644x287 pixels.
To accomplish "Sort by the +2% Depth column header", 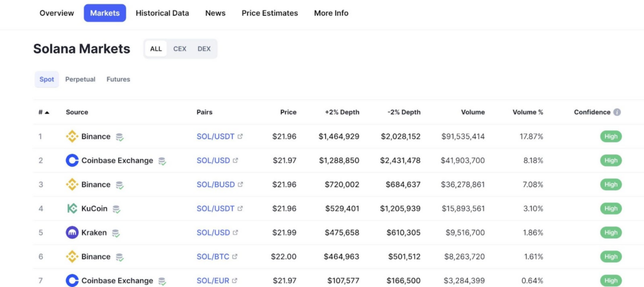I will (x=342, y=112).
